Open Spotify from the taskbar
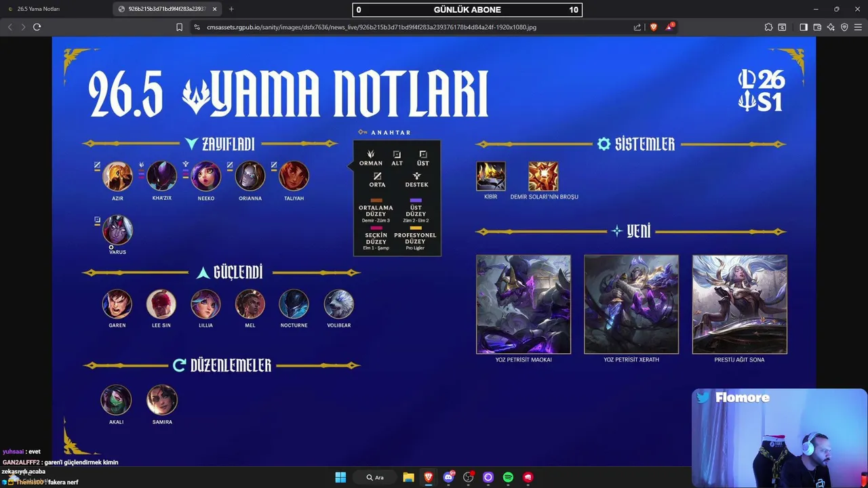Image resolution: width=868 pixels, height=488 pixels. [508, 477]
